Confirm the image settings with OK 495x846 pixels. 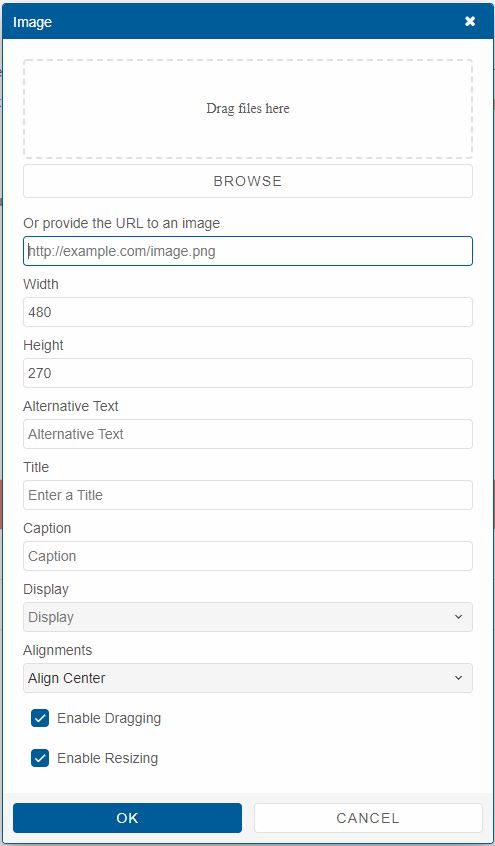coord(127,818)
